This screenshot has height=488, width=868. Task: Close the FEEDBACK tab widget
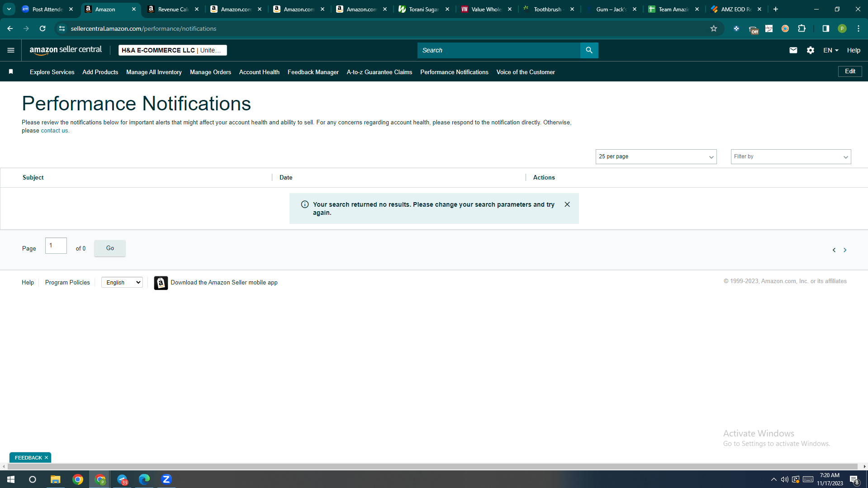tap(46, 458)
